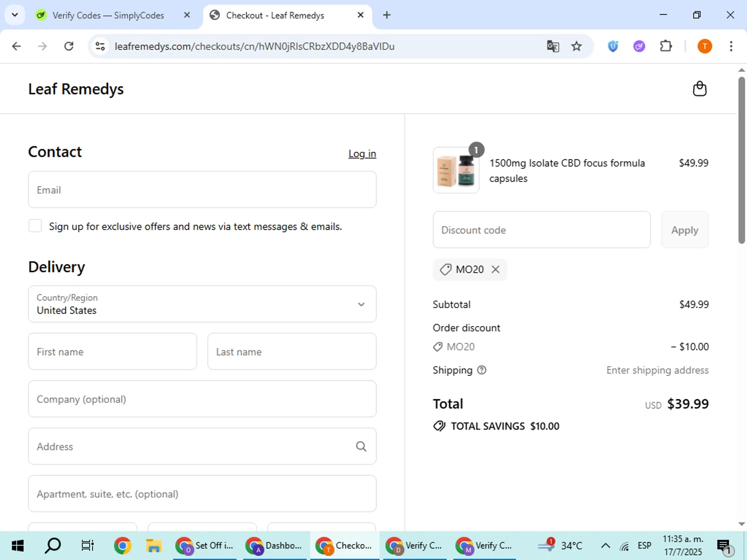747x560 pixels.
Task: Go back to the previous page
Action: pyautogui.click(x=16, y=46)
